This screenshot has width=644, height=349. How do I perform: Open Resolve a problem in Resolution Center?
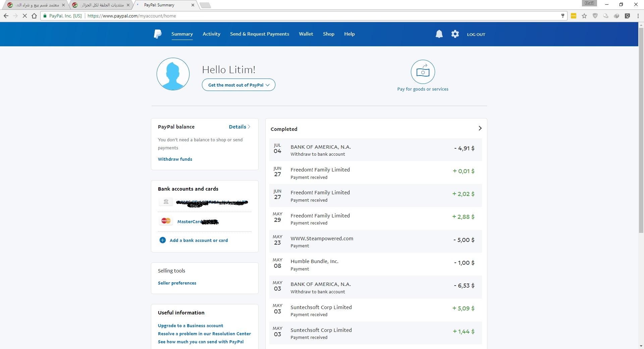tap(204, 334)
